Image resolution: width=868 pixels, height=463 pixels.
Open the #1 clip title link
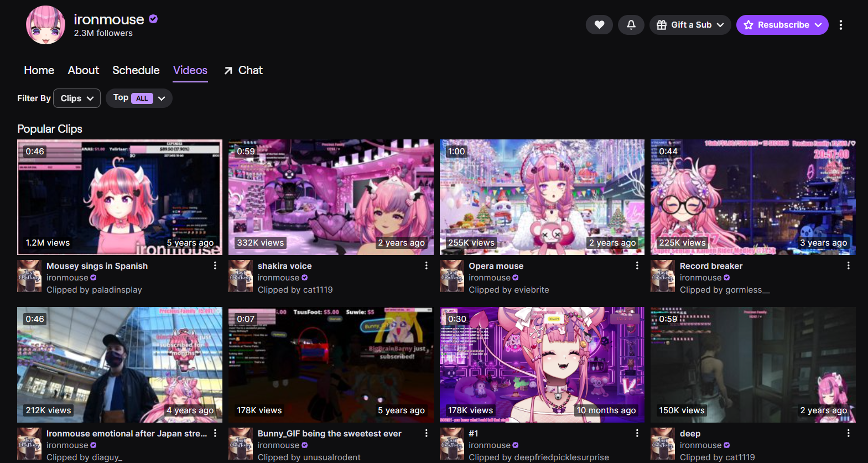(473, 434)
